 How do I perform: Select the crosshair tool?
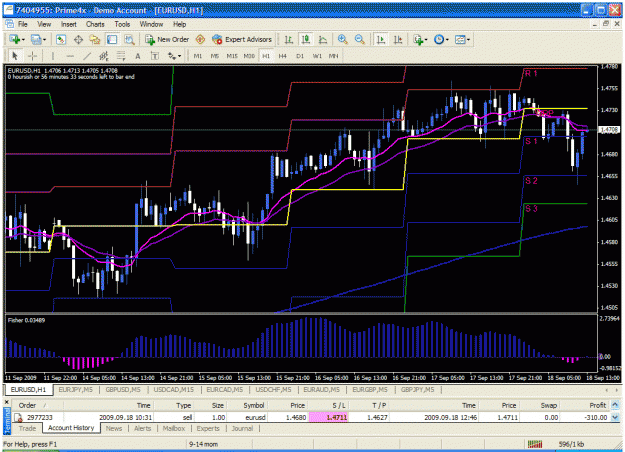(32, 56)
